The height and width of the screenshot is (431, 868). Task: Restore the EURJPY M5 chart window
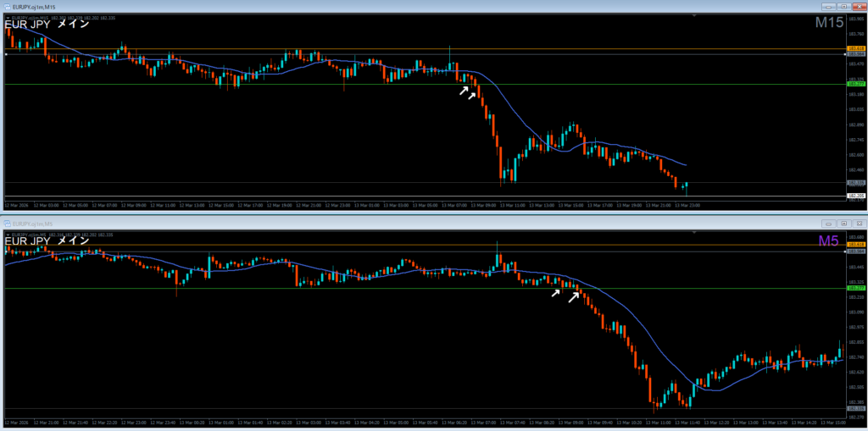pos(843,224)
